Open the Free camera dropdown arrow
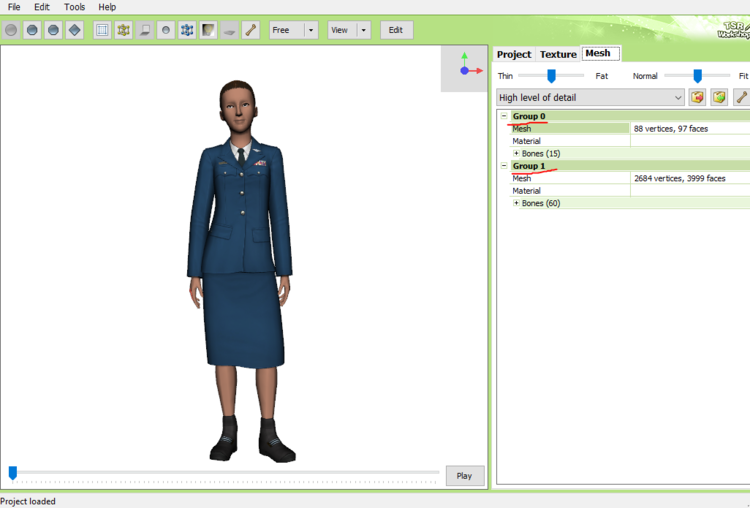The image size is (750, 508). coord(311,30)
